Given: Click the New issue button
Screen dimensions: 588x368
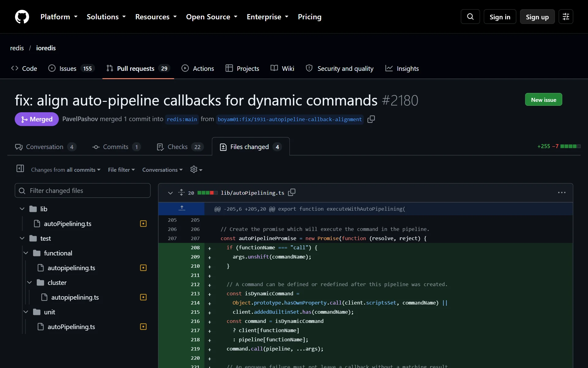Looking at the screenshot, I should [544, 99].
